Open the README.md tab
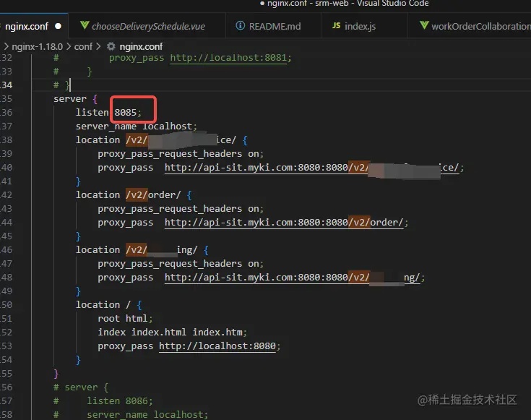The height and width of the screenshot is (420, 531). 273,26
